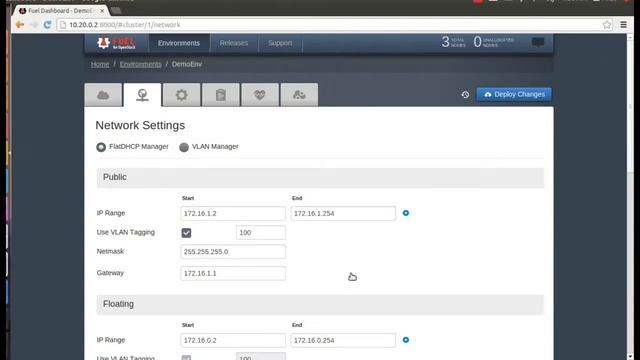The image size is (640, 360).
Task: Open the Environments menu item
Action: 179,43
